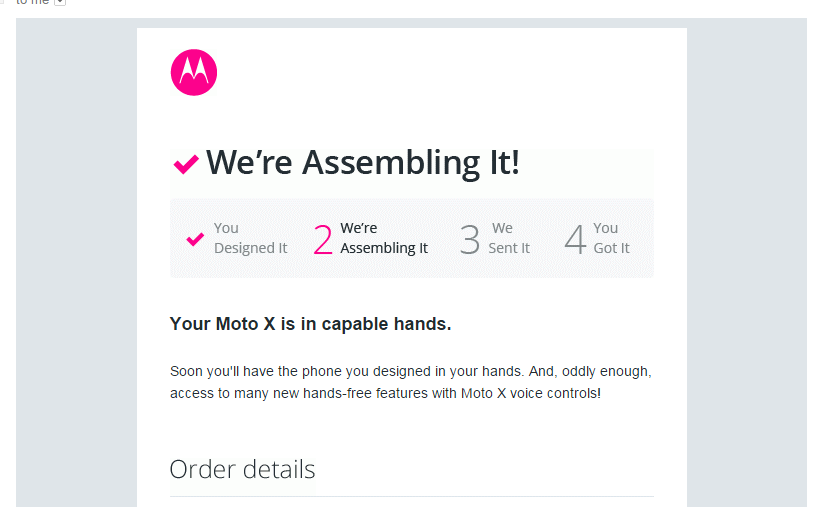Click the You Designed It step label
Viewport: 829px width, 507px height.
[250, 238]
